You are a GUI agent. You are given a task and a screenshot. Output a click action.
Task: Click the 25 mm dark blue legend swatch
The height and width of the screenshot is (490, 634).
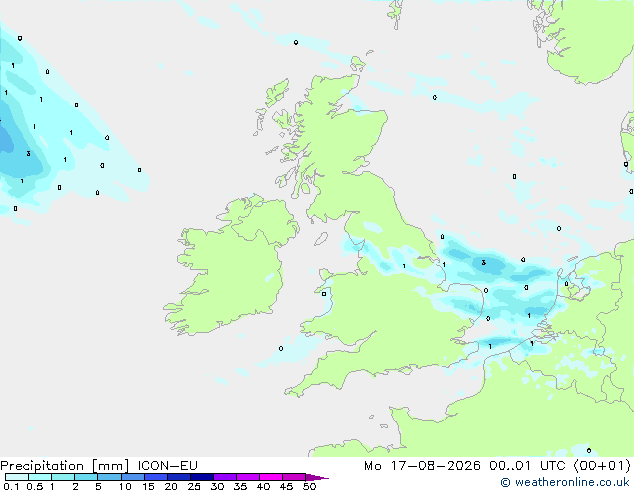[x=202, y=477]
